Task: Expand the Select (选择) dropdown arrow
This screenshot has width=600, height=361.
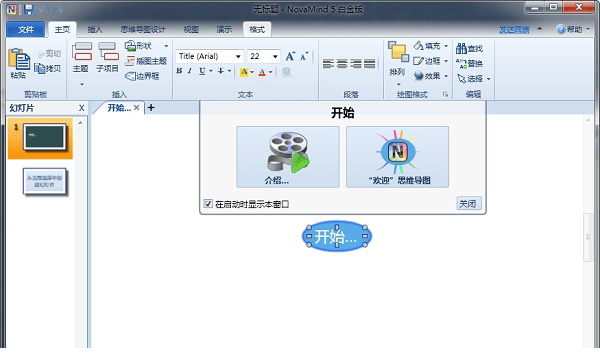Action: click(488, 79)
